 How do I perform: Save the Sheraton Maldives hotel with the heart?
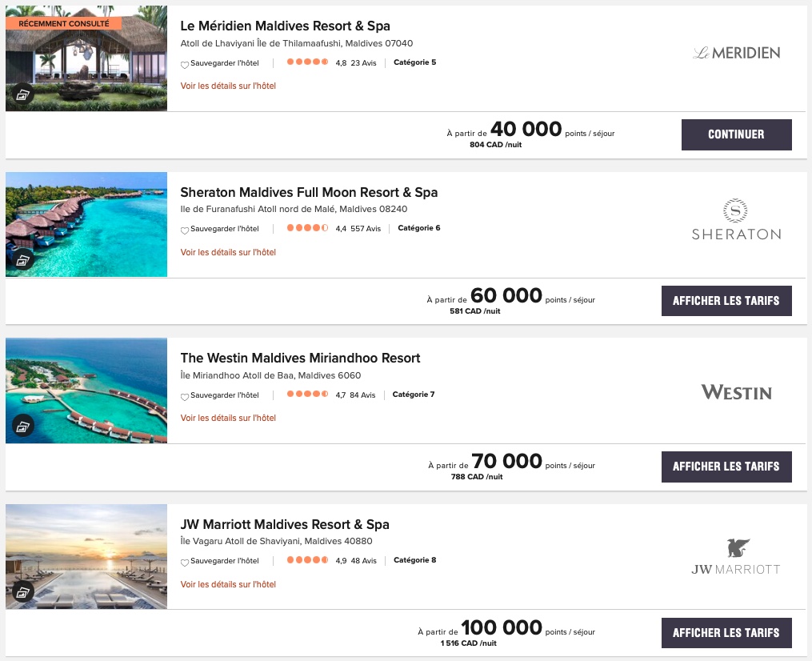tap(185, 230)
